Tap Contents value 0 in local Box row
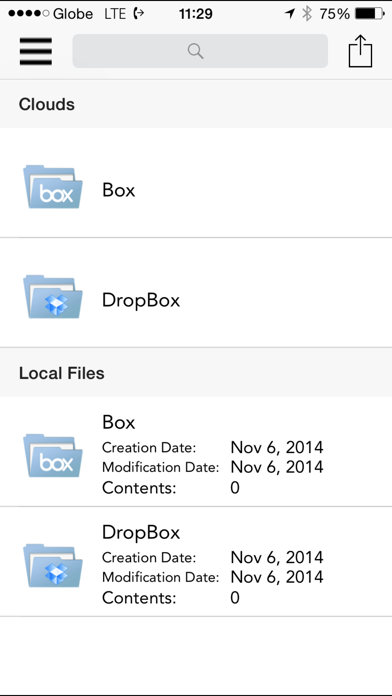The width and height of the screenshot is (392, 696). coord(235,488)
